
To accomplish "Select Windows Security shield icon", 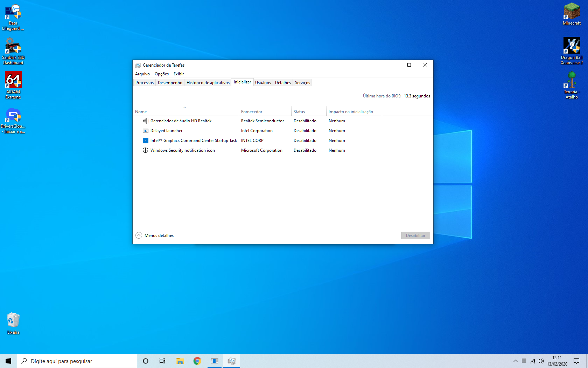I will click(x=146, y=150).
